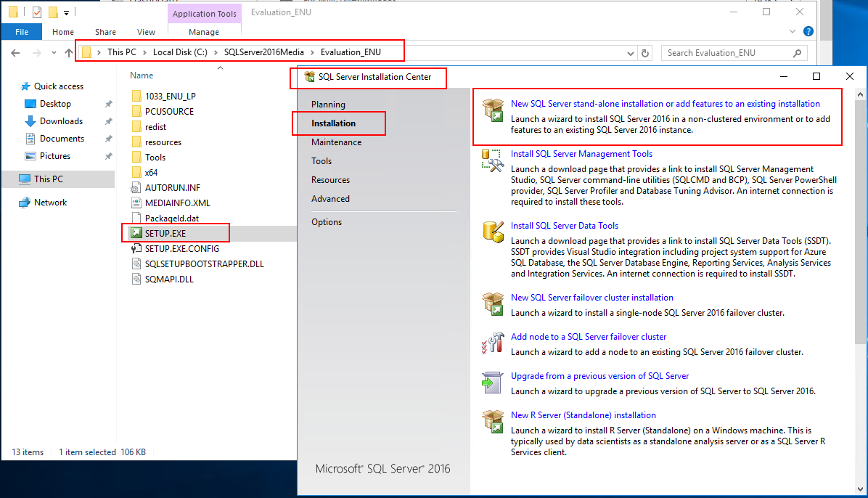Select the Installation category

pyautogui.click(x=333, y=123)
